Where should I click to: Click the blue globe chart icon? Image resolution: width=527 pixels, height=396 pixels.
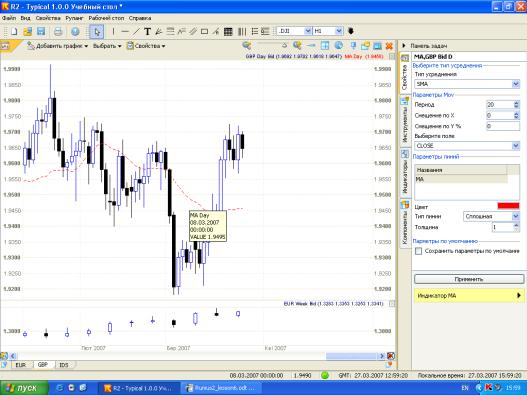[339, 45]
